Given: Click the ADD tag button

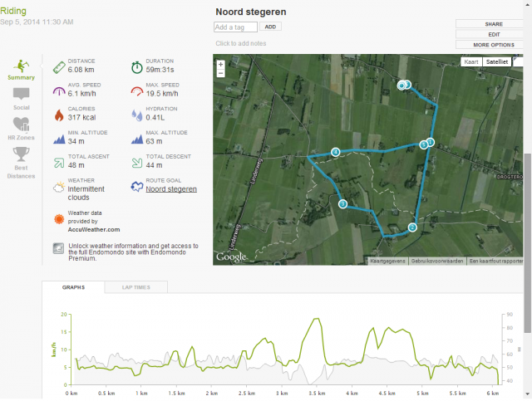Looking at the screenshot, I should 270,27.
